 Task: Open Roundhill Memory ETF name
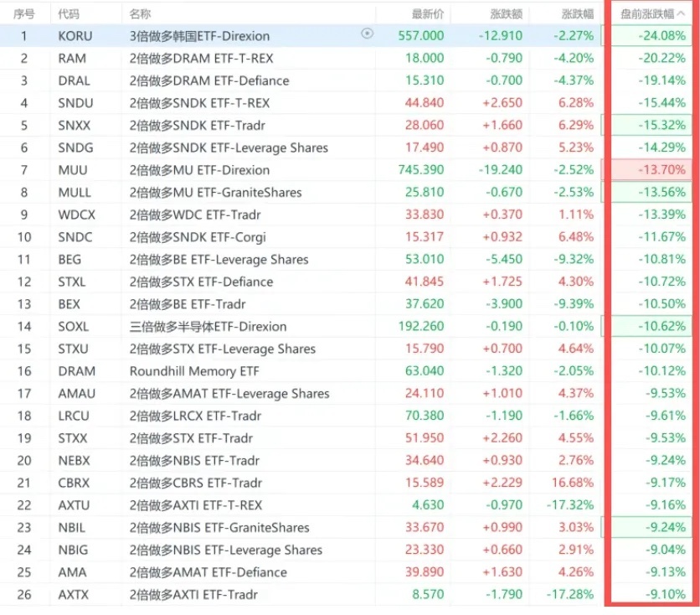(x=194, y=370)
